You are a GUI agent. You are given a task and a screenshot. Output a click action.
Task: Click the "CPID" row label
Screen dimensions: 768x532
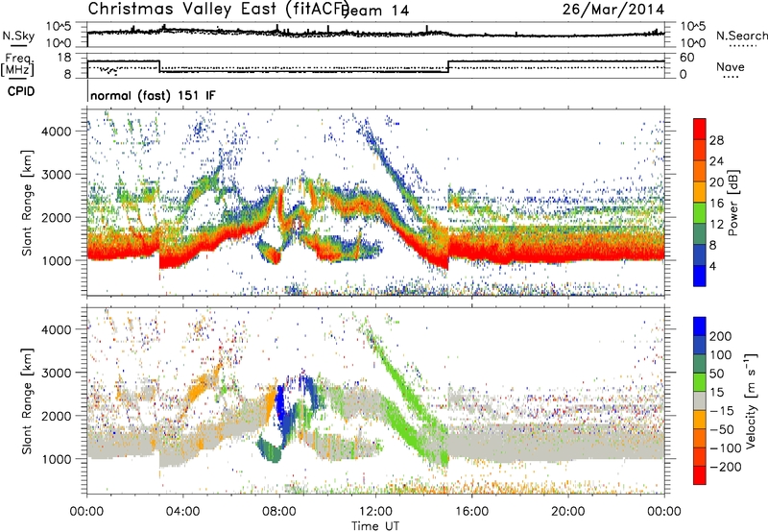(21, 91)
